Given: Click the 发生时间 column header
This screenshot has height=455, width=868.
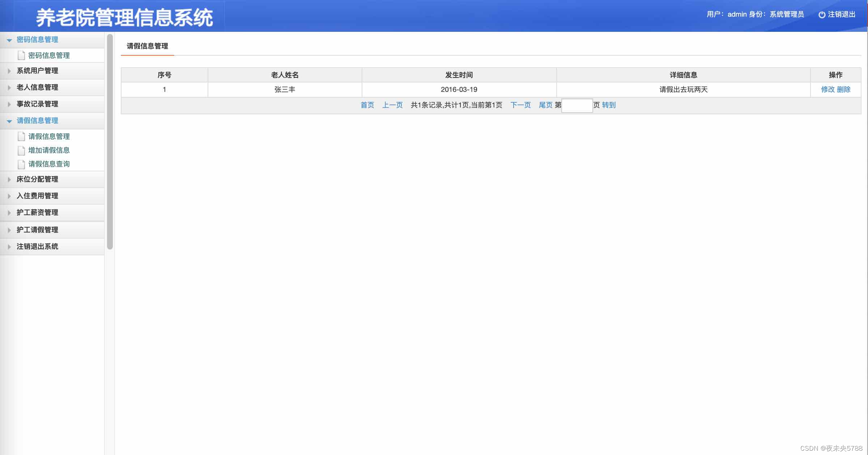Looking at the screenshot, I should [459, 75].
